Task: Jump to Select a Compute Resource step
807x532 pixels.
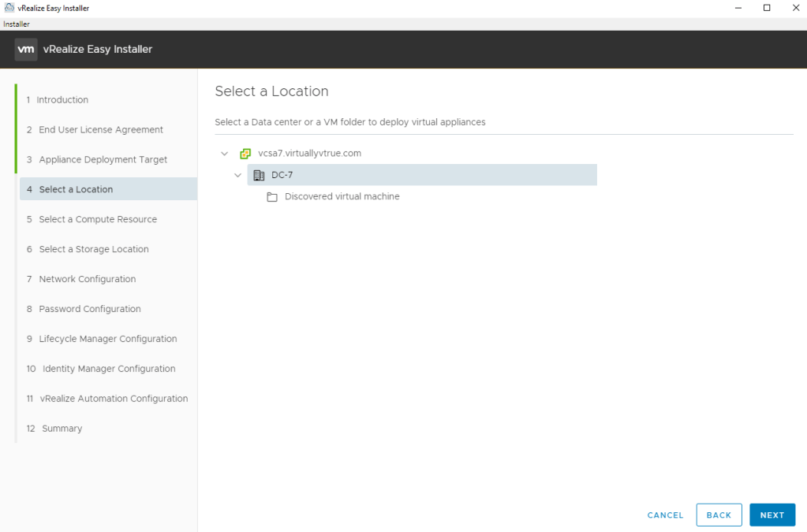Action: [x=98, y=220]
